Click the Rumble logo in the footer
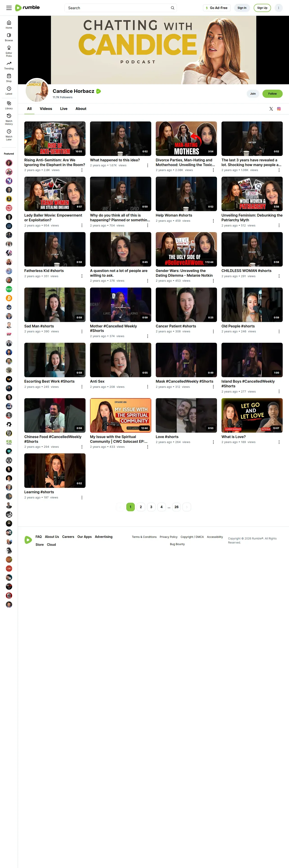The height and width of the screenshot is (868, 289). pos(28,540)
